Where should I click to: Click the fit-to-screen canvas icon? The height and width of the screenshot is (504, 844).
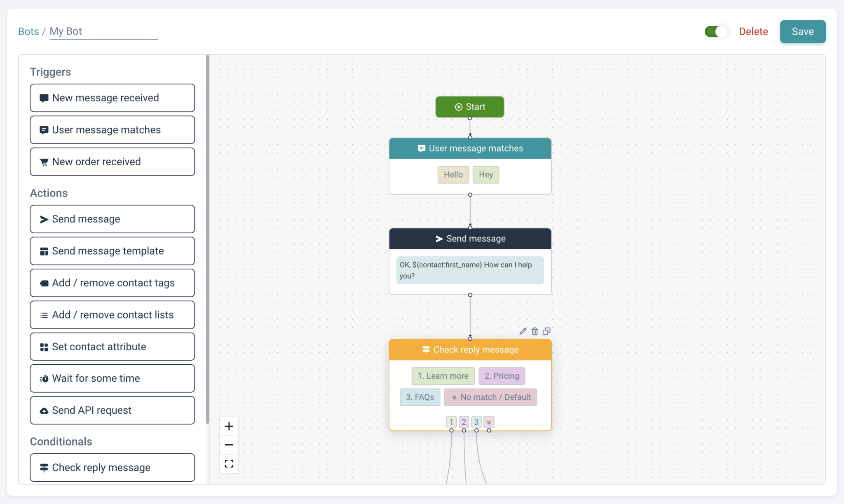click(x=229, y=464)
